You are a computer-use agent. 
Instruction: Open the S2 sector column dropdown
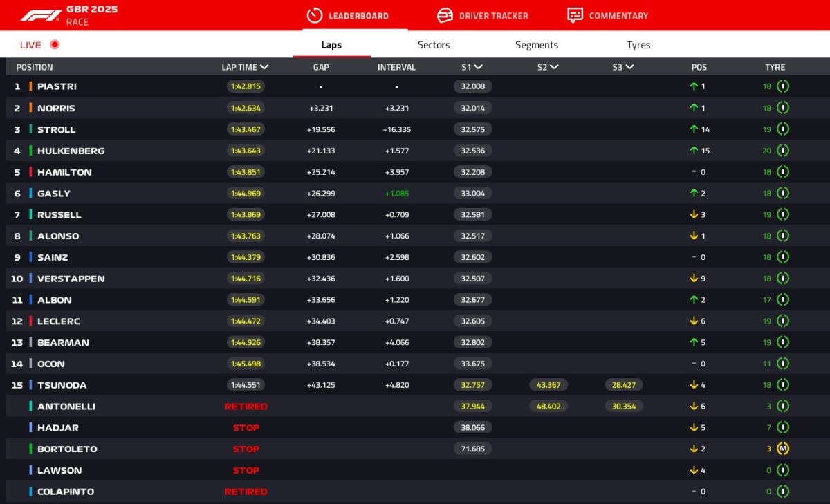(x=554, y=68)
